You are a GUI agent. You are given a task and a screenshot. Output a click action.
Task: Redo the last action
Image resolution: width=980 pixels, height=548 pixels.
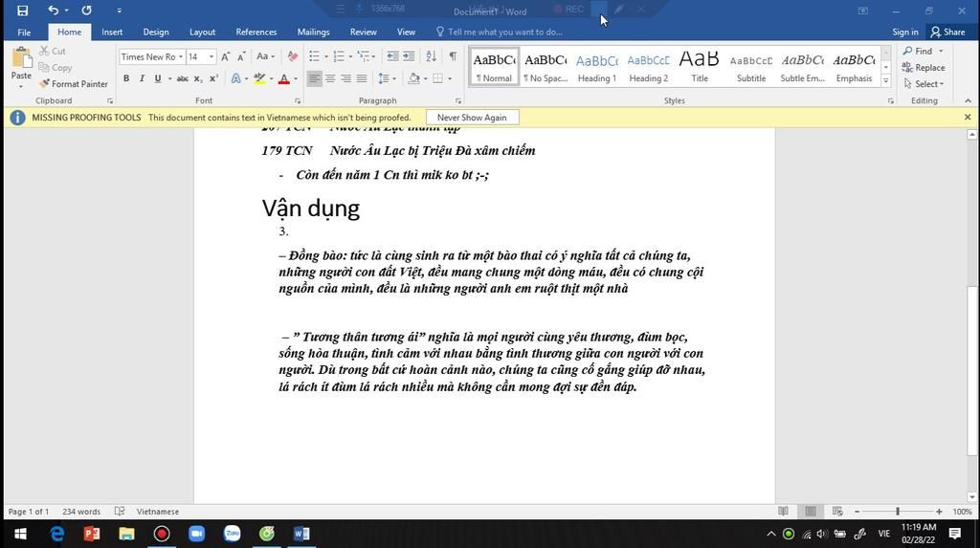pos(86,11)
